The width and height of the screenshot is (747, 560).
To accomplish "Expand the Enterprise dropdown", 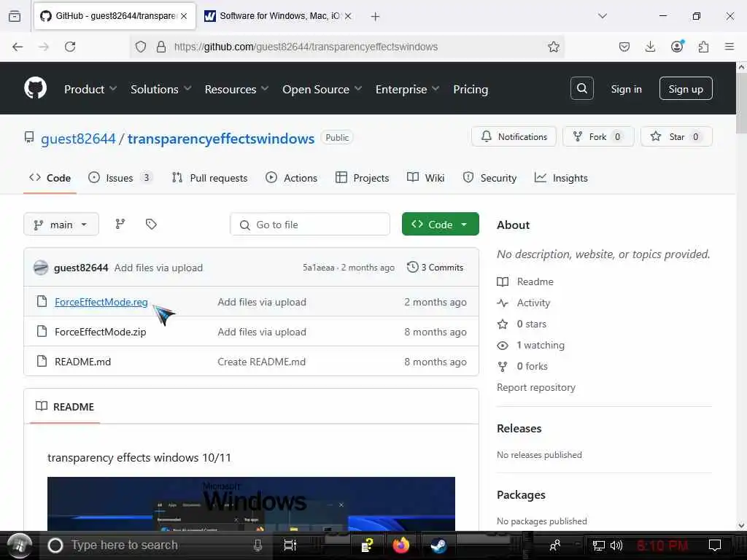I will point(407,89).
